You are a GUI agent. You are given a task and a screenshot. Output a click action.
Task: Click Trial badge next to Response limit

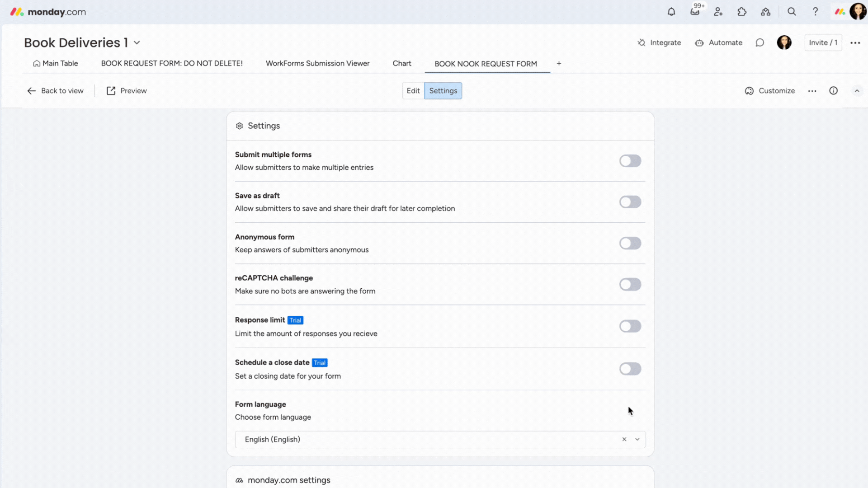coord(295,320)
